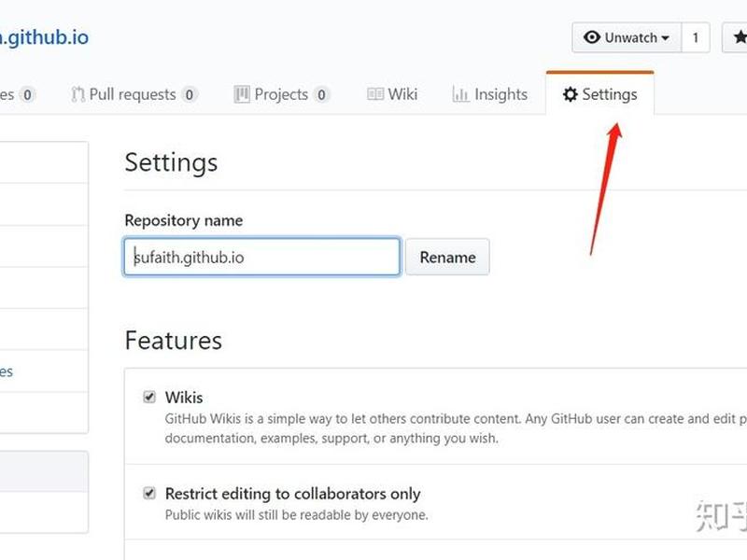Open the Wiki tab
Screen dimensions: 747x560
point(392,94)
